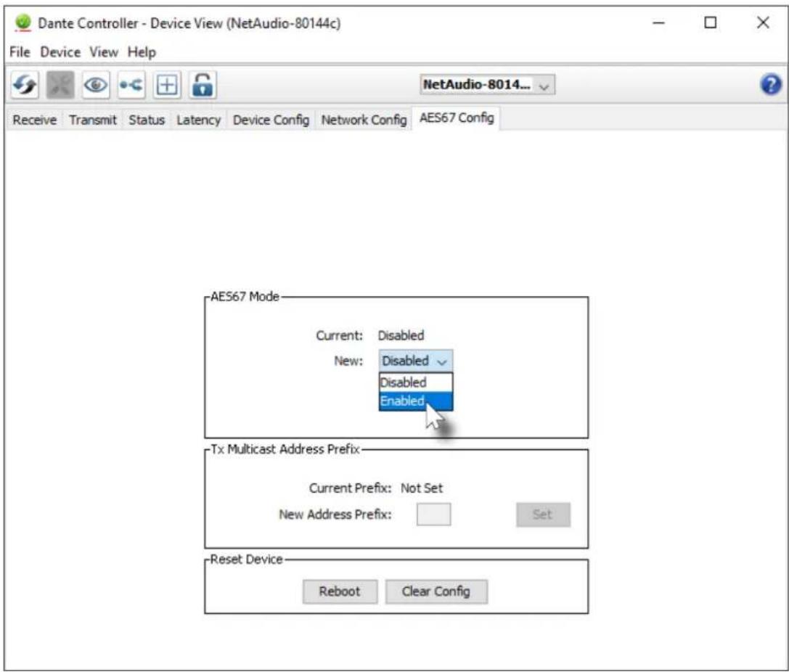The image size is (789, 672).
Task: Click the 'New Address Prefix:' label
Action: point(335,515)
